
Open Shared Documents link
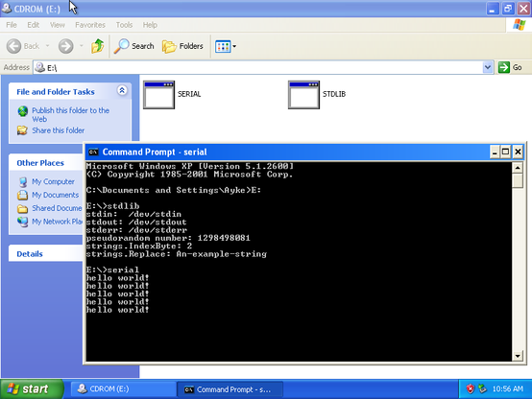(57, 208)
